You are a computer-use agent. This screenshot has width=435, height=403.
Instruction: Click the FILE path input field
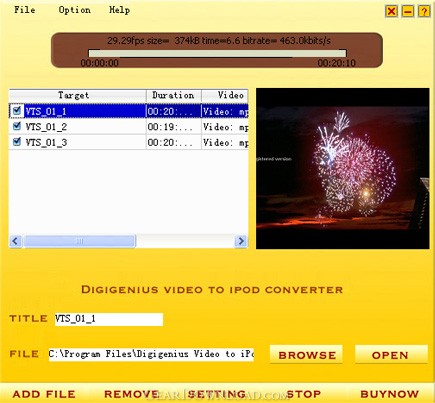point(151,354)
